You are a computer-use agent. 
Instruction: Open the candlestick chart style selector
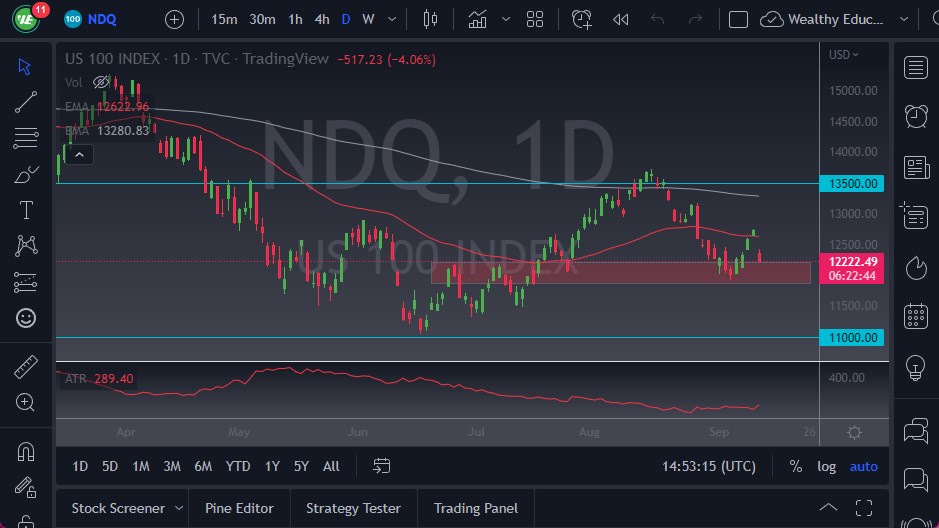431,19
